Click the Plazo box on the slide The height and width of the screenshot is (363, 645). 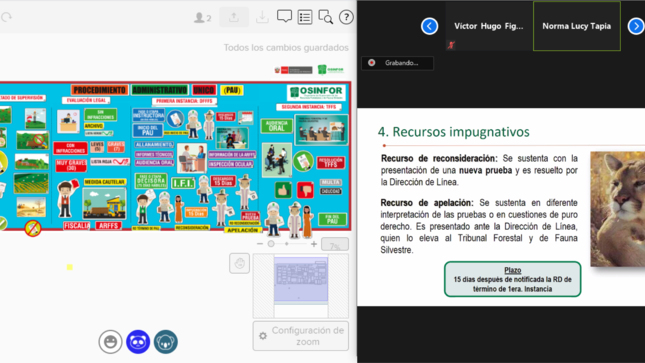513,279
